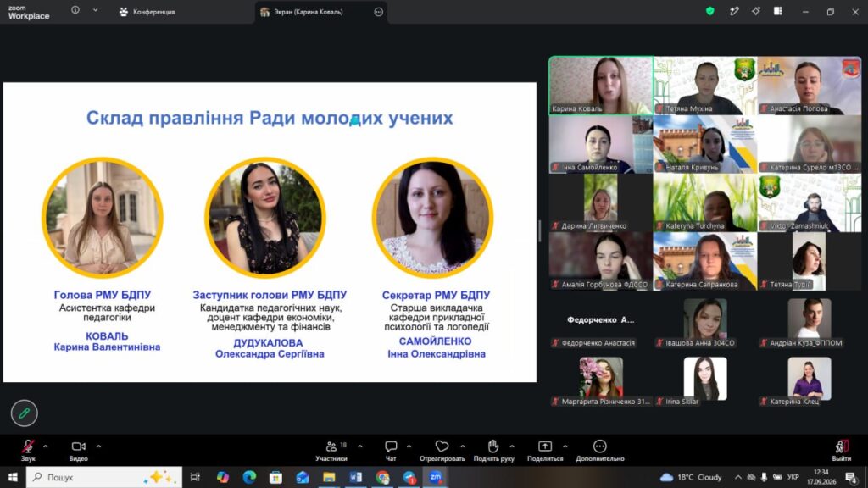Viewport: 868px width, 488px height.
Task: Click the green encryption shield icon
Action: pos(709,11)
